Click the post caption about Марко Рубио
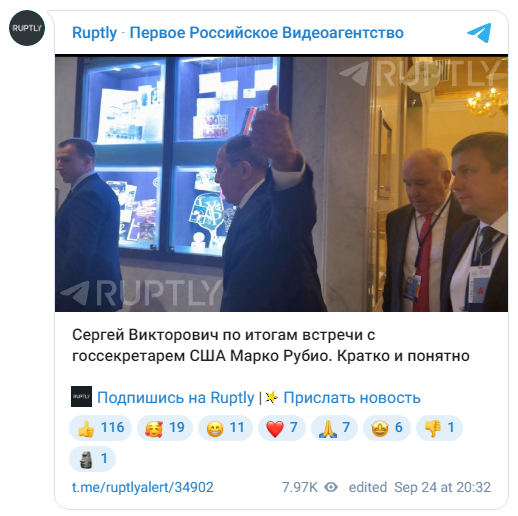The width and height of the screenshot is (518, 516). coord(271,345)
